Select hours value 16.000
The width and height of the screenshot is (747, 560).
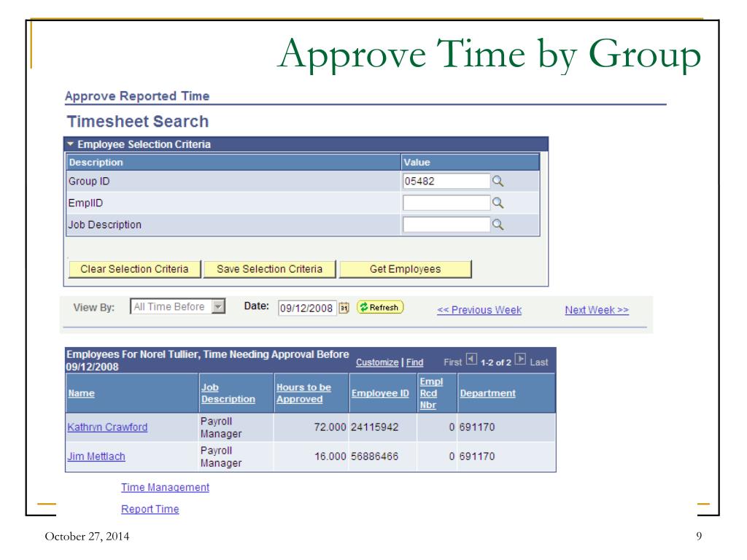tap(330, 456)
